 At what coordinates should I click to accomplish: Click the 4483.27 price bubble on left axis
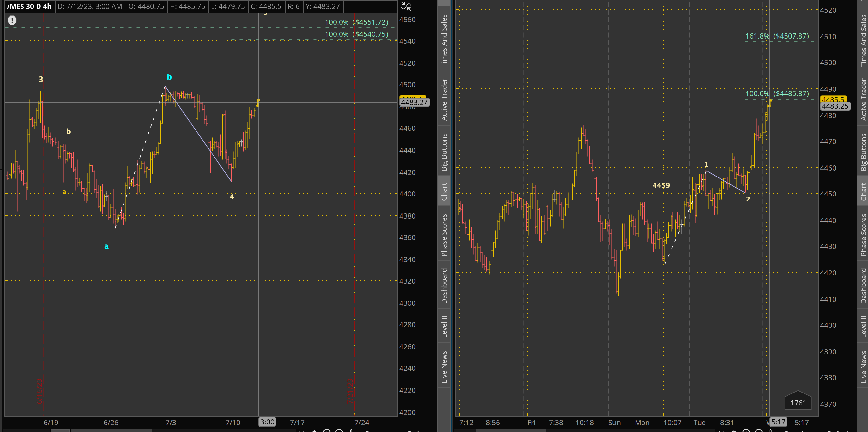pos(414,102)
